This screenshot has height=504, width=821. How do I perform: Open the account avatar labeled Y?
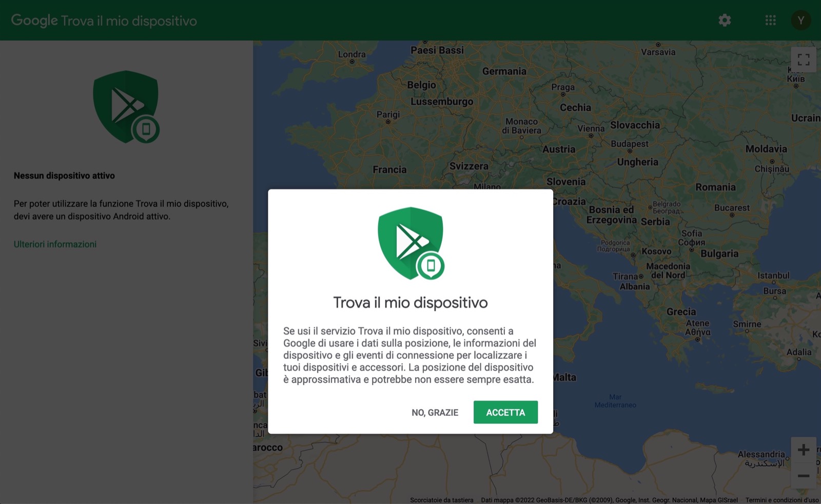(801, 21)
